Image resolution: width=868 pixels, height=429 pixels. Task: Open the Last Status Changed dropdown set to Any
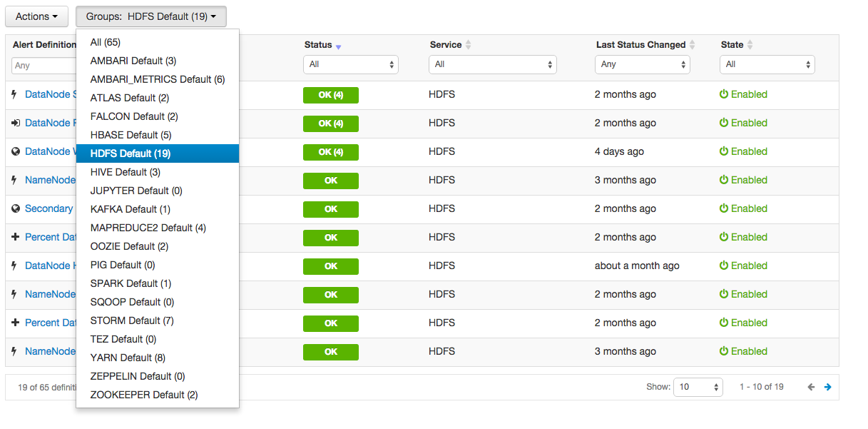point(641,64)
